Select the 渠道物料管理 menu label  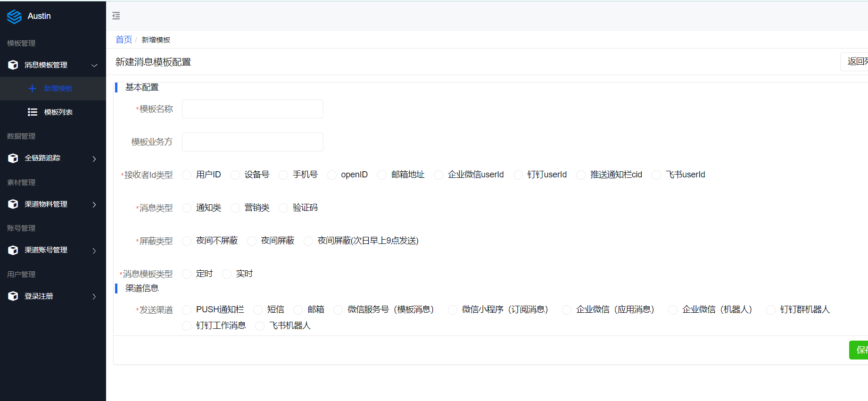click(46, 204)
